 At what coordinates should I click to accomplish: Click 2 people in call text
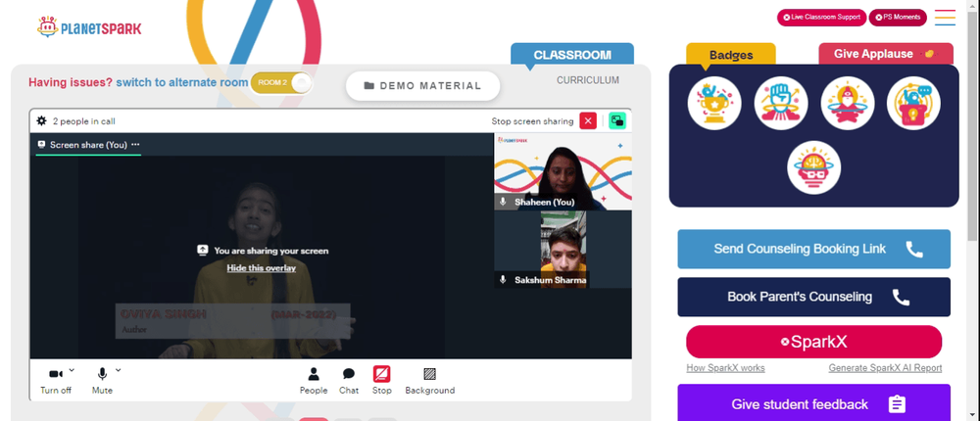83,121
